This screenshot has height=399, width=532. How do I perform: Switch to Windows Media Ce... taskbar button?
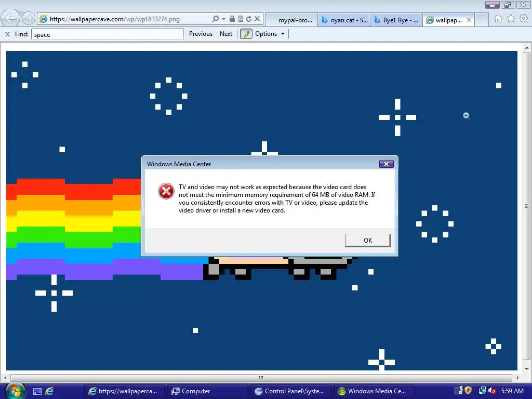pyautogui.click(x=374, y=391)
